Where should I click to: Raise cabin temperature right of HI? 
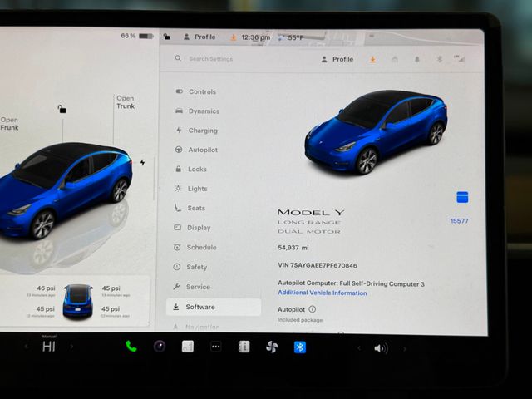click(71, 347)
